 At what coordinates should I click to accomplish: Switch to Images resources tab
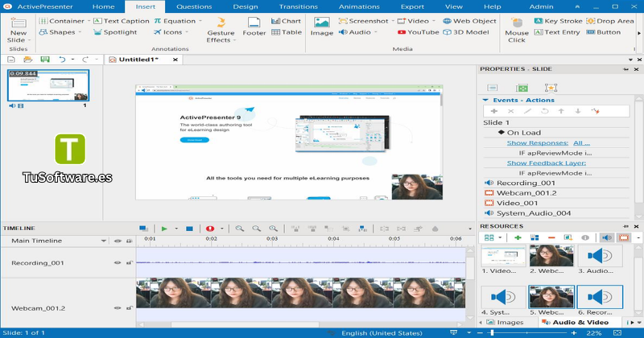click(x=506, y=323)
